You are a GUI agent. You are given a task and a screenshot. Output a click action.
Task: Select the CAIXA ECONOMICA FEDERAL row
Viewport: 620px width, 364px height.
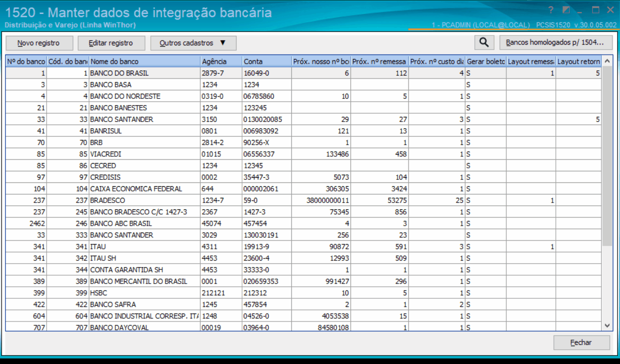(303, 188)
